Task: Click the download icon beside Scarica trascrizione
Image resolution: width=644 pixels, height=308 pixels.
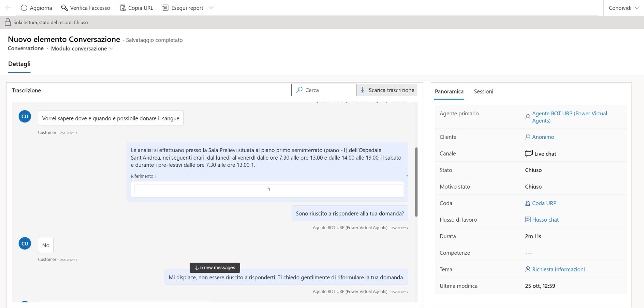Action: [362, 90]
